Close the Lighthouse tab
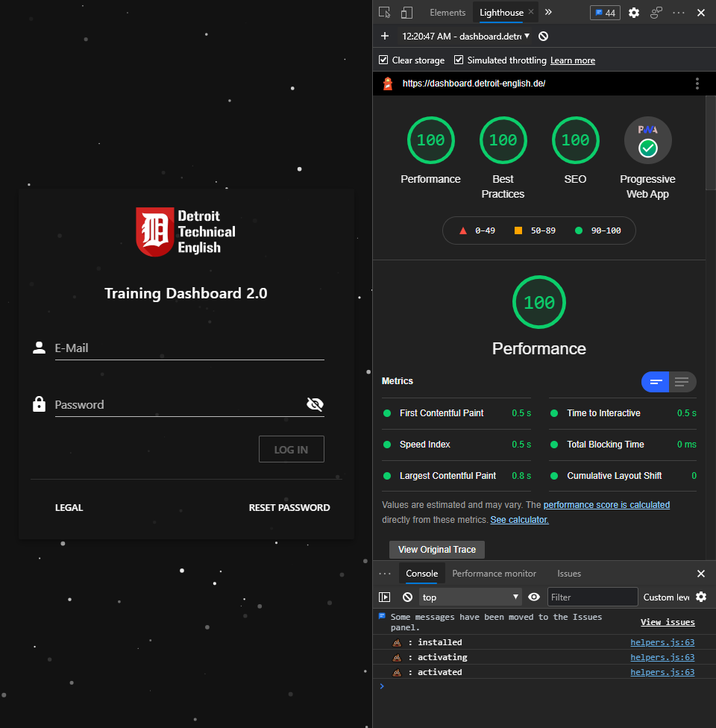The image size is (716, 728). coord(531,12)
